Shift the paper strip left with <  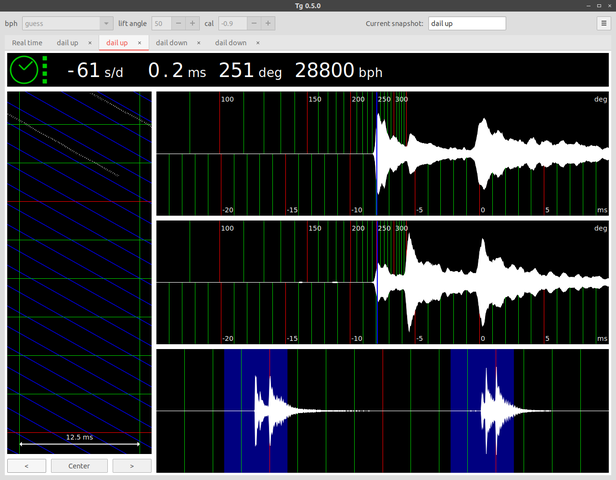tap(27, 466)
